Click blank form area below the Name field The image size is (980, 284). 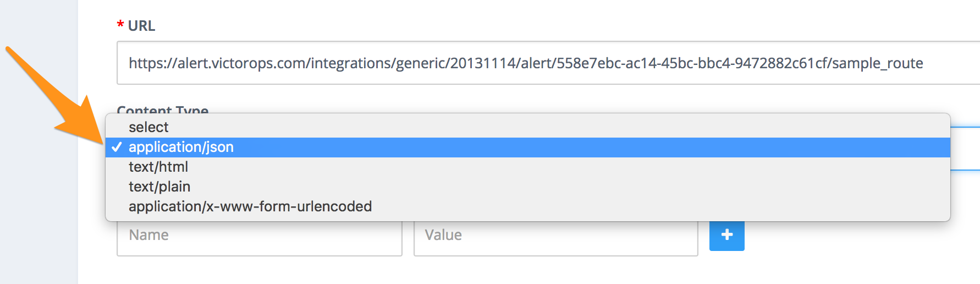click(259, 270)
